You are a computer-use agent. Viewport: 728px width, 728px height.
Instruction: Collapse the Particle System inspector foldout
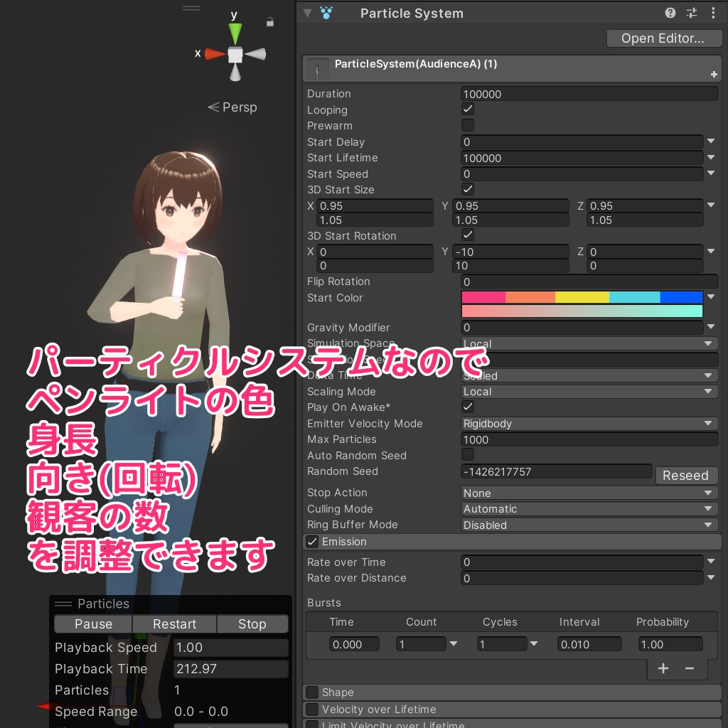tap(307, 13)
